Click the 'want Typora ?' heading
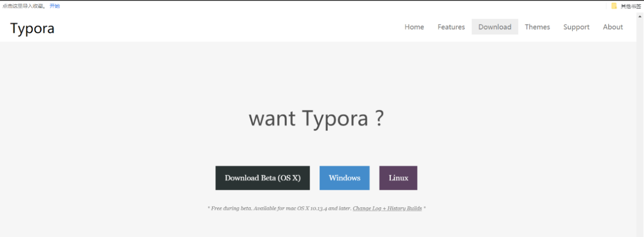644x237 pixels. (316, 119)
